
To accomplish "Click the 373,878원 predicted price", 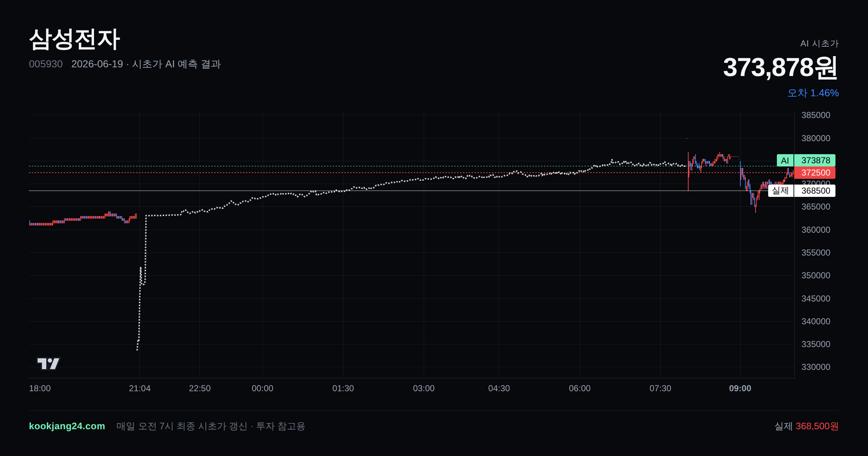I will (780, 67).
